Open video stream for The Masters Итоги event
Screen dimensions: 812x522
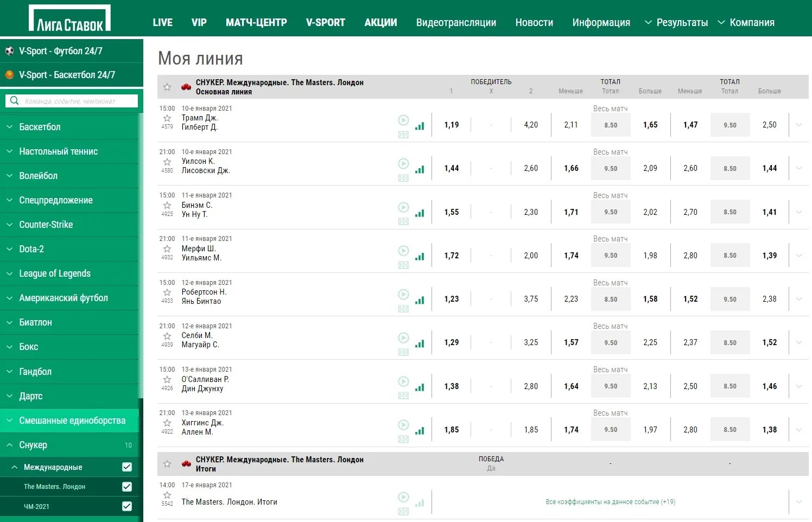(x=403, y=497)
